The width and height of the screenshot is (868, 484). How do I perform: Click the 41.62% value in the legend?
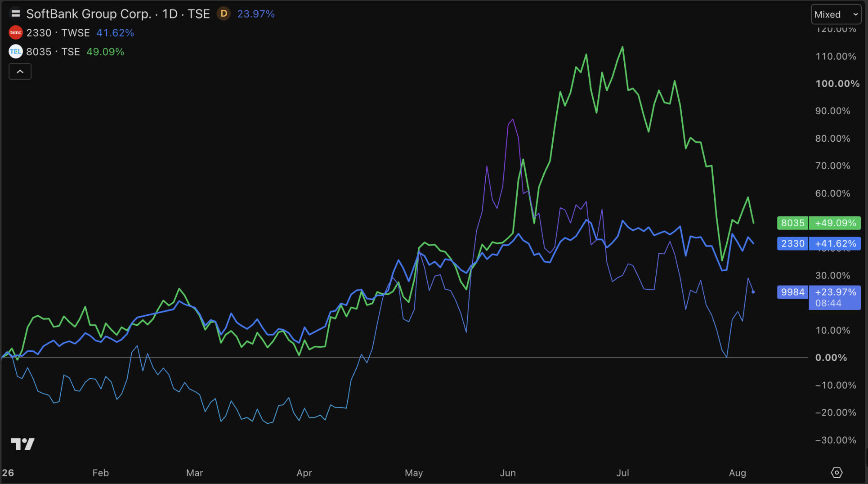pyautogui.click(x=115, y=33)
